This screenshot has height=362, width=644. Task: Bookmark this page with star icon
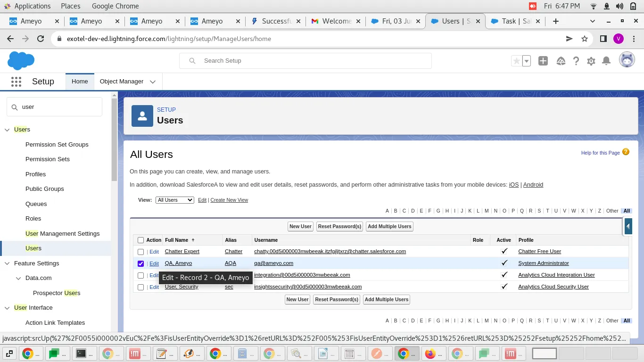[x=585, y=39]
